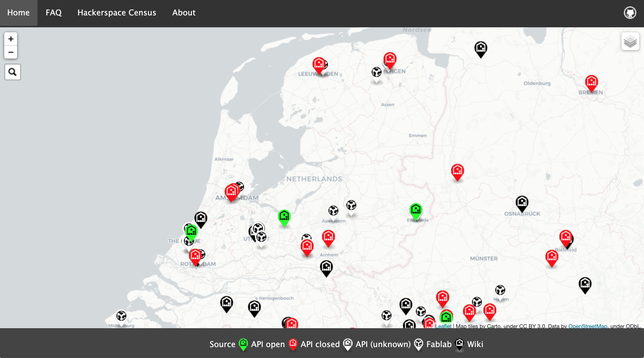The height and width of the screenshot is (358, 644).
Task: Click the map zoom out button
Action: tap(11, 52)
